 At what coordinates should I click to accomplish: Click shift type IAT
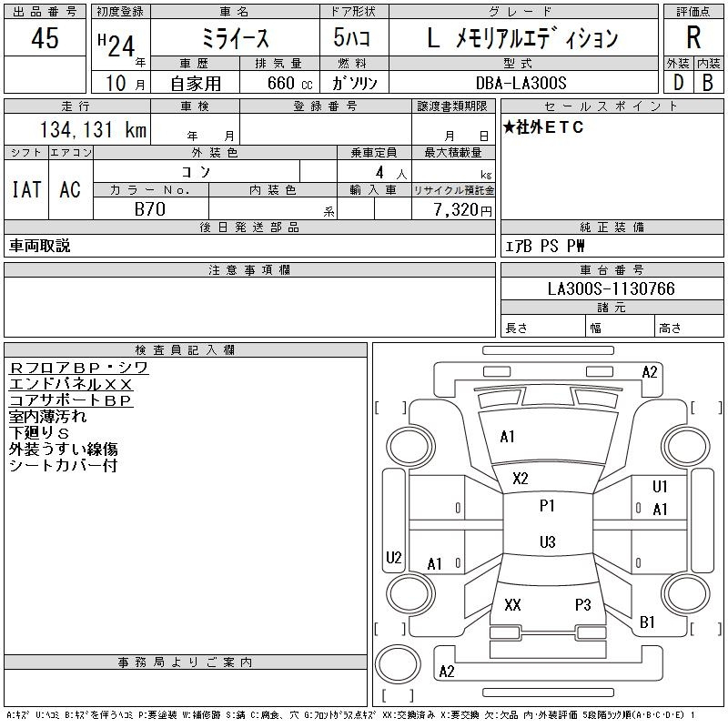pos(26,189)
